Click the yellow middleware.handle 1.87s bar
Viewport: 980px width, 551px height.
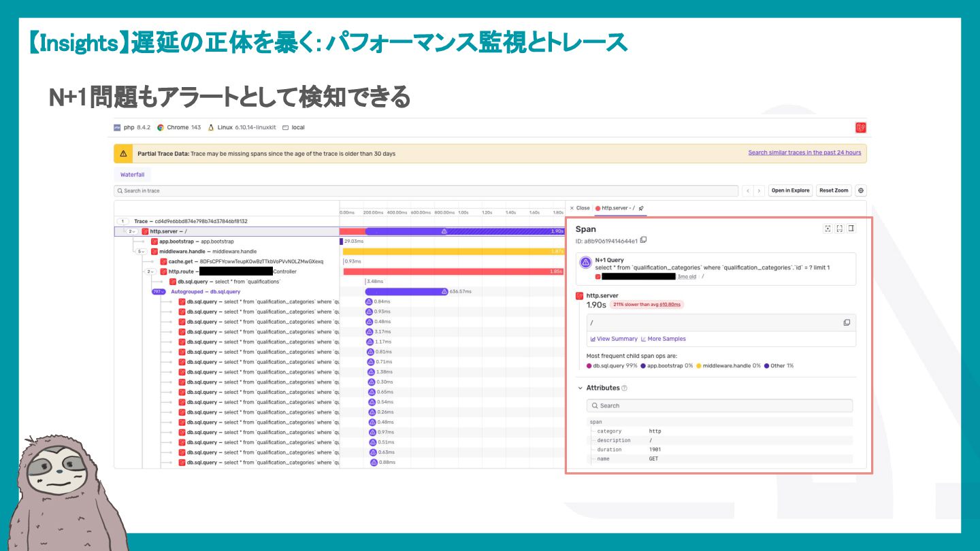tap(454, 251)
